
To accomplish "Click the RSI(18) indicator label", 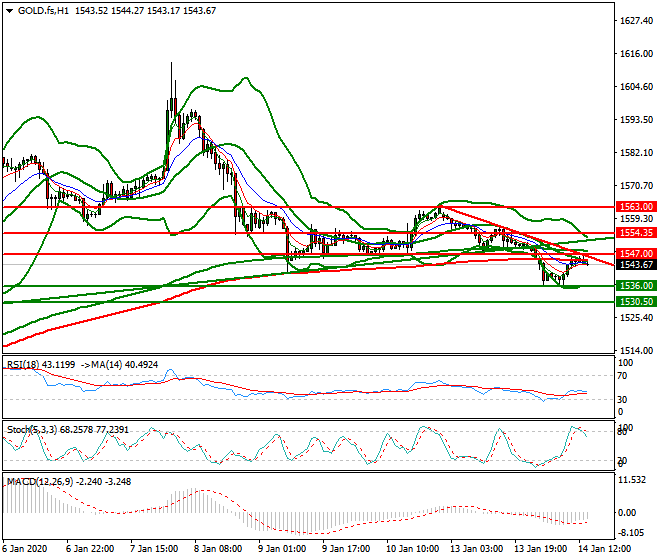I will pos(24,365).
